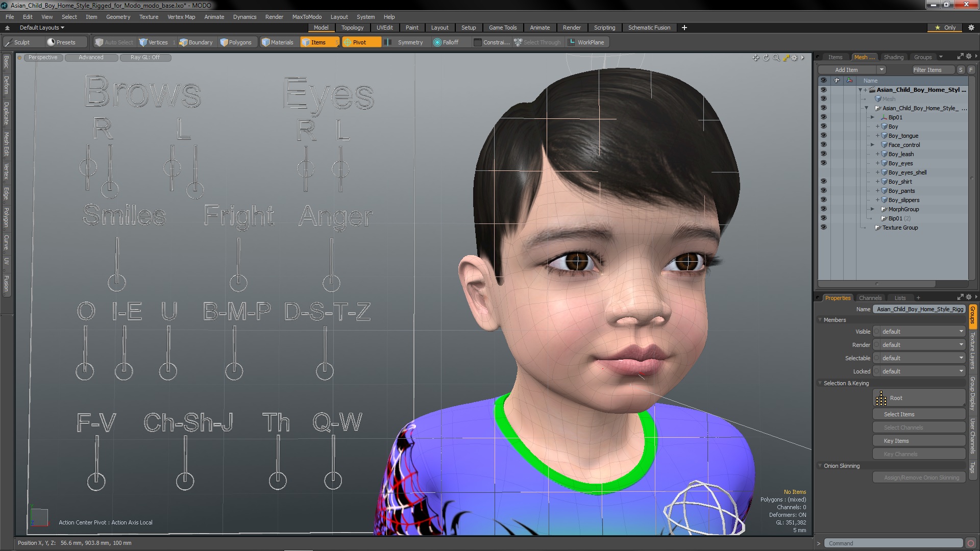Open layout settings gear at top right
Screen dimensions: 980x551
971,28
